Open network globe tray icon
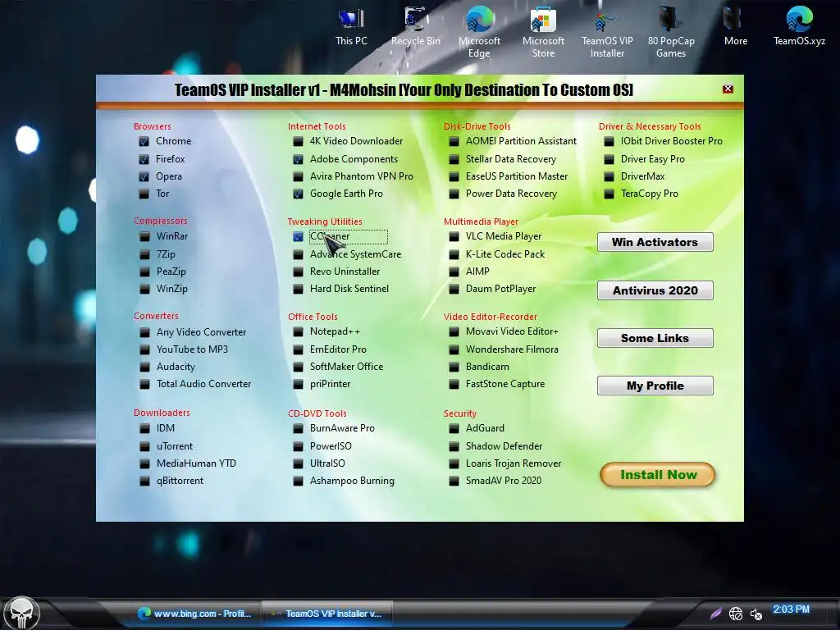 click(x=736, y=614)
